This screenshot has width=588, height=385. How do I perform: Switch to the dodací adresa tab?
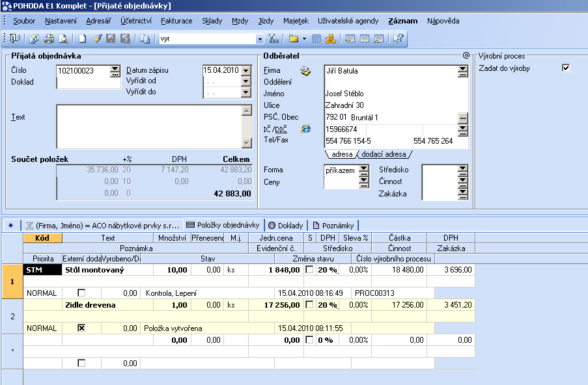[384, 154]
